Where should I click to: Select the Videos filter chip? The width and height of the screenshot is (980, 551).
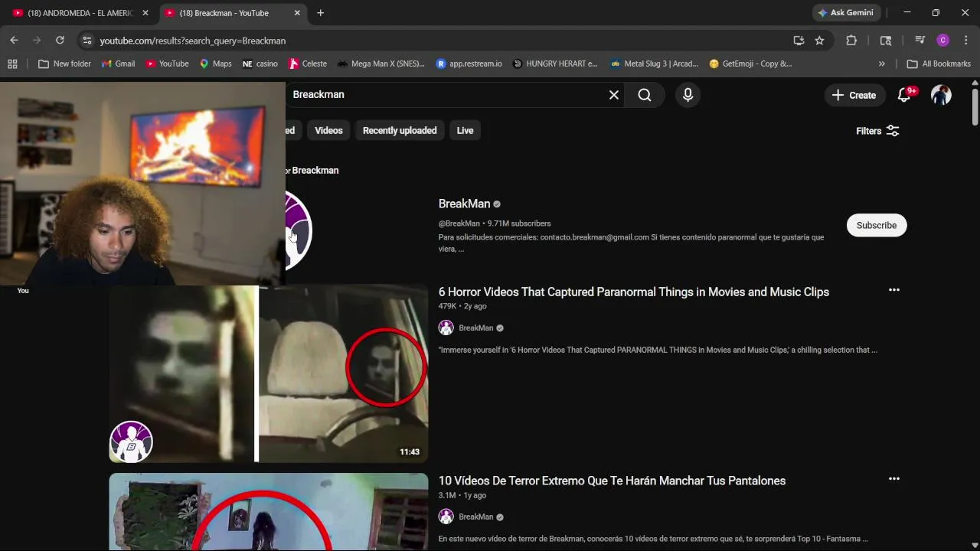click(x=328, y=131)
